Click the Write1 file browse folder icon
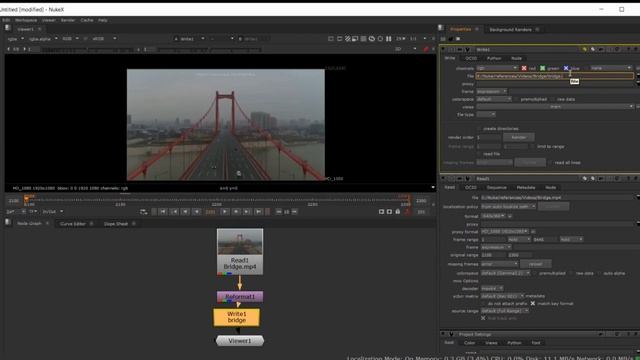The image size is (640, 360). coord(638,76)
